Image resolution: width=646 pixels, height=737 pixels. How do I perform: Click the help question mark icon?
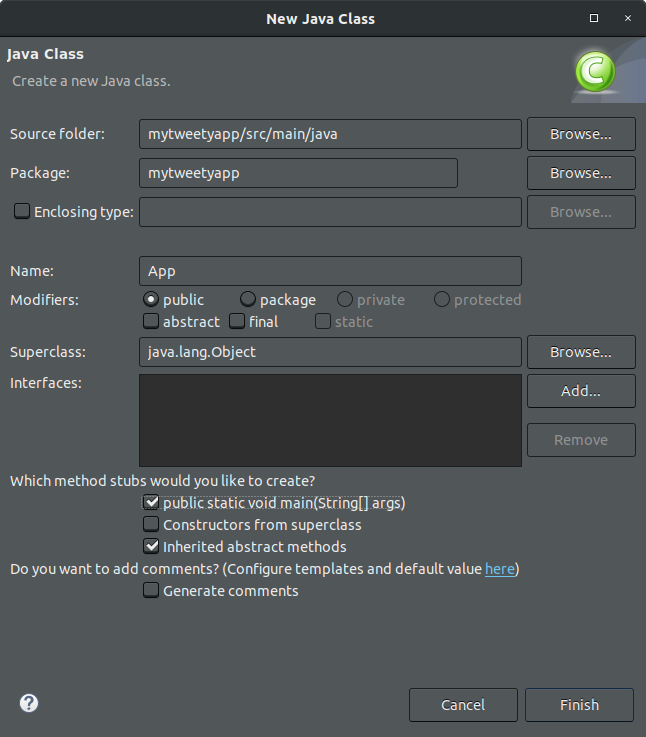coord(29,703)
